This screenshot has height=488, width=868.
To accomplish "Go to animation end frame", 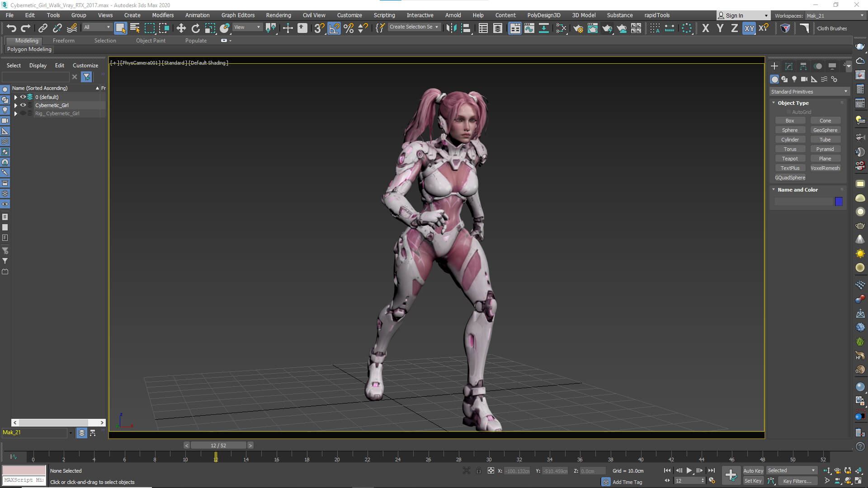I will click(712, 470).
